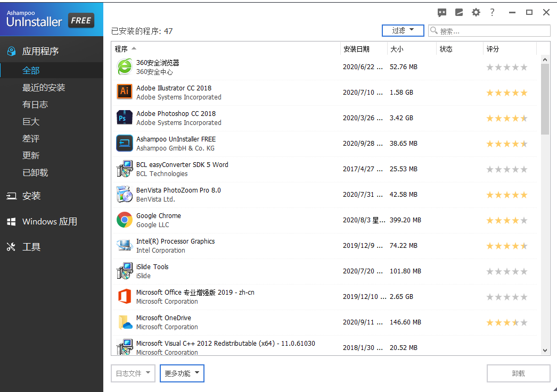Select the Adobe Illustrator CC 2018 row
Image resolution: width=557 pixels, height=392 pixels.
click(x=324, y=93)
